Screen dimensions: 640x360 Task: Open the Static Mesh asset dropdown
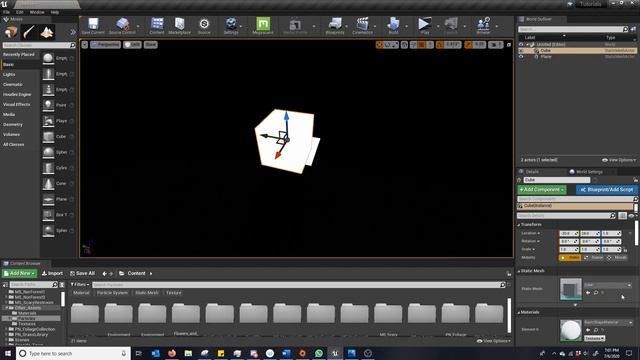(x=608, y=285)
